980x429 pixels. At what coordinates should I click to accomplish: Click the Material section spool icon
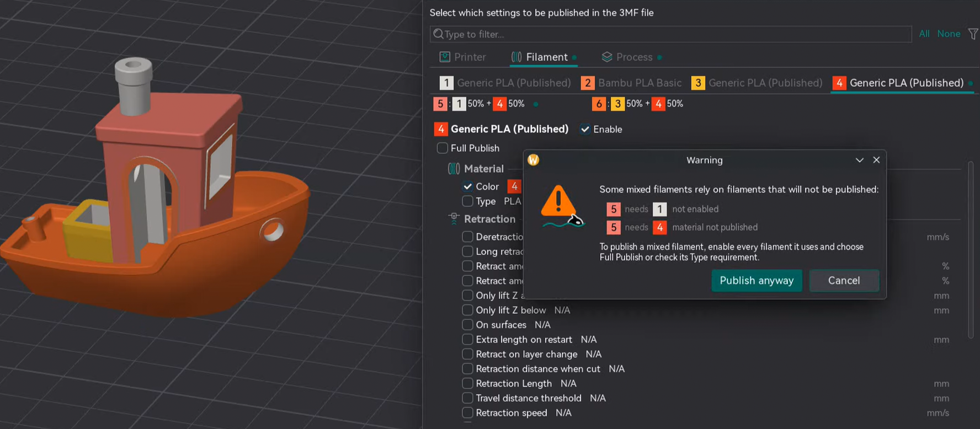point(454,169)
